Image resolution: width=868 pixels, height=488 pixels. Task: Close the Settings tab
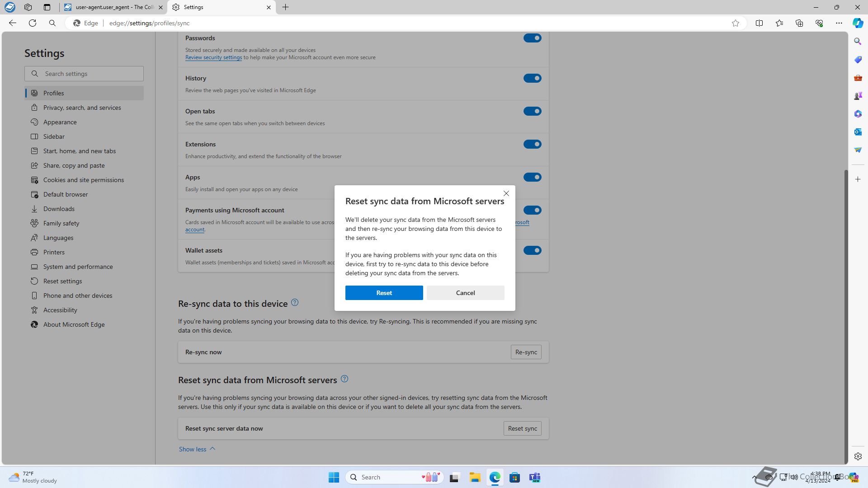pyautogui.click(x=269, y=7)
